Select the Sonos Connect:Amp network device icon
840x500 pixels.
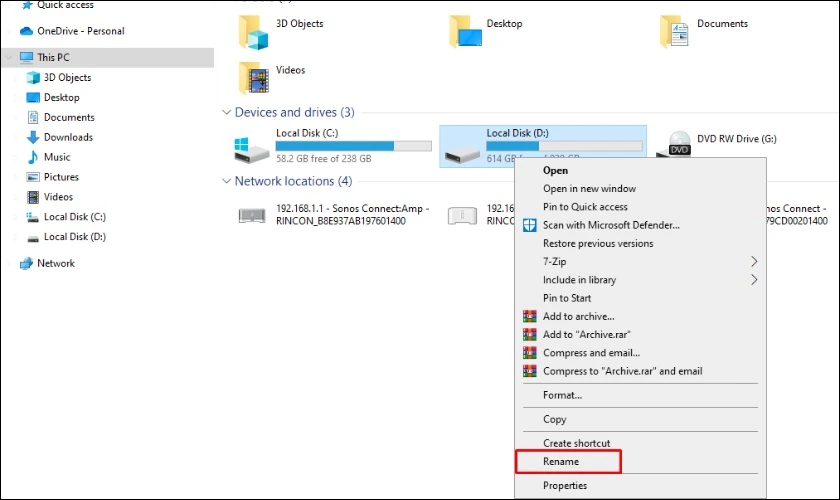click(252, 215)
